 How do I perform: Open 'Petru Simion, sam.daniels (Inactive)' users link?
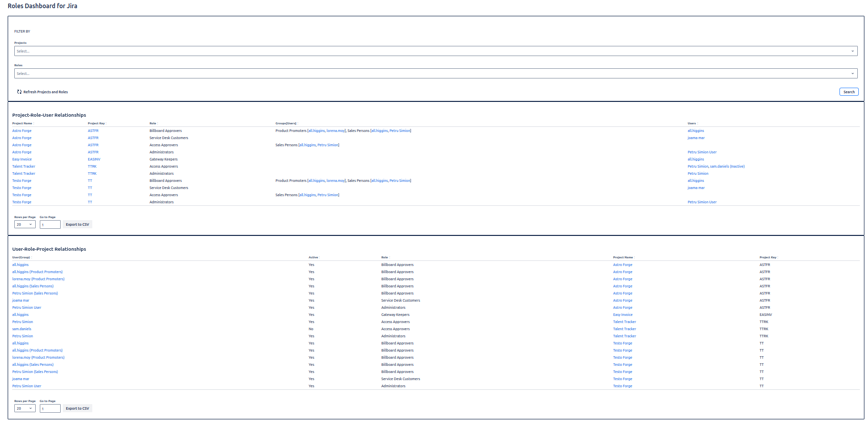(x=716, y=167)
